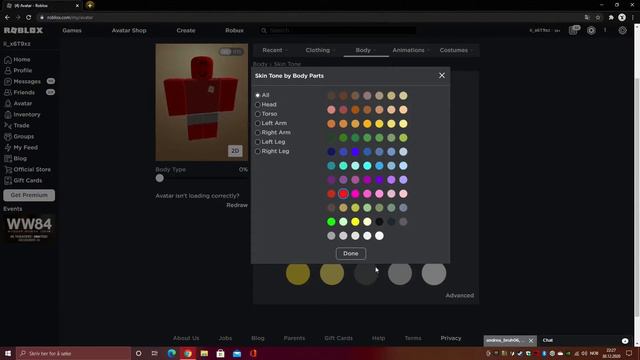Open Avatar Shop in top navigation
This screenshot has width=640, height=360.
click(x=129, y=31)
